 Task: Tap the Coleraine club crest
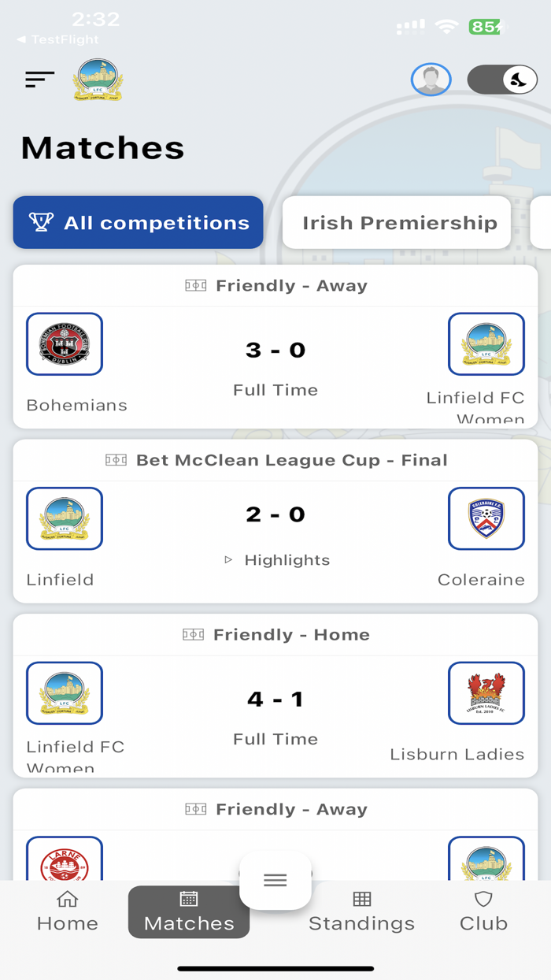486,518
